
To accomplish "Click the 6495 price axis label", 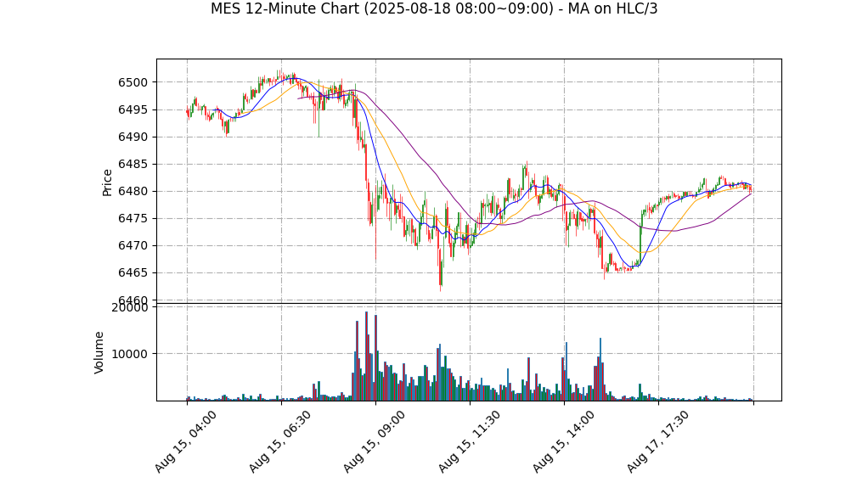I will click(x=132, y=110).
